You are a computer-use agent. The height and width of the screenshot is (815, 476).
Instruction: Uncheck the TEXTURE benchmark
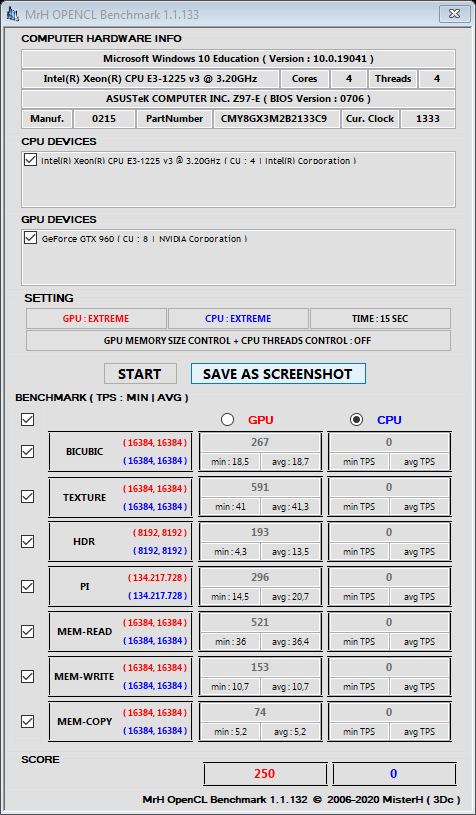pos(28,497)
